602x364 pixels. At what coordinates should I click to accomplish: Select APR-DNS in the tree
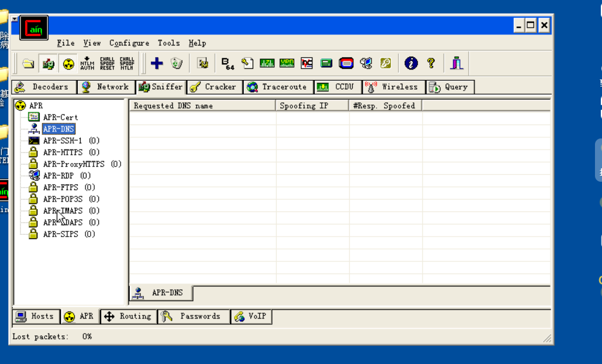click(x=59, y=129)
